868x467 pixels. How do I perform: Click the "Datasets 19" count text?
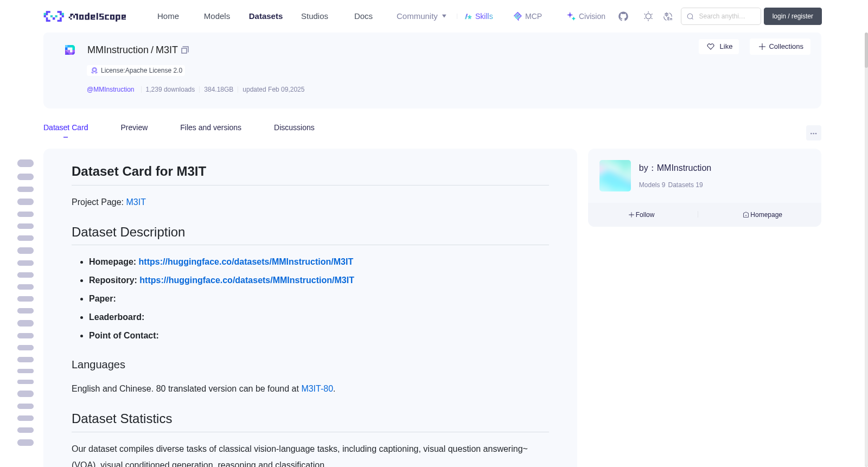tap(686, 185)
